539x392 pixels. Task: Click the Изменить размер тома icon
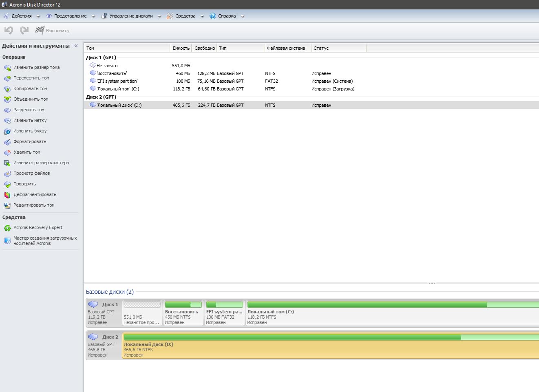(7, 68)
